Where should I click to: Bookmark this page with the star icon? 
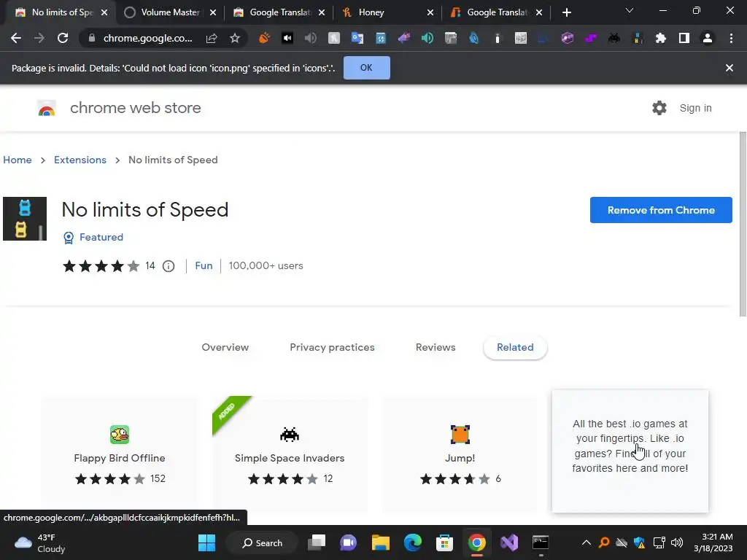[x=234, y=38]
